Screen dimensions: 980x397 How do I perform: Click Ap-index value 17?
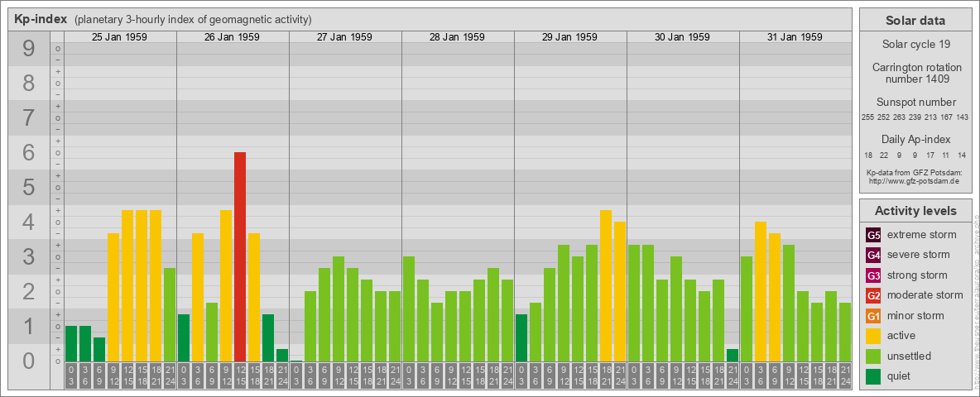point(930,155)
